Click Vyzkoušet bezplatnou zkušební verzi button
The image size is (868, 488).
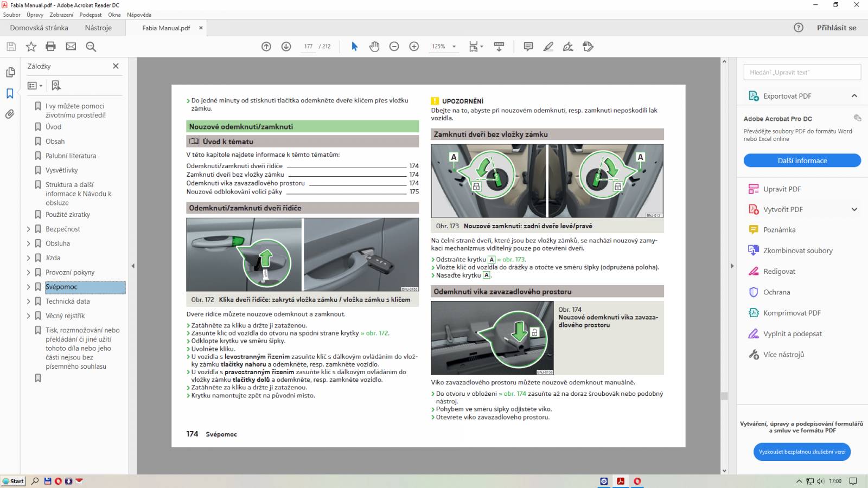tap(802, 452)
